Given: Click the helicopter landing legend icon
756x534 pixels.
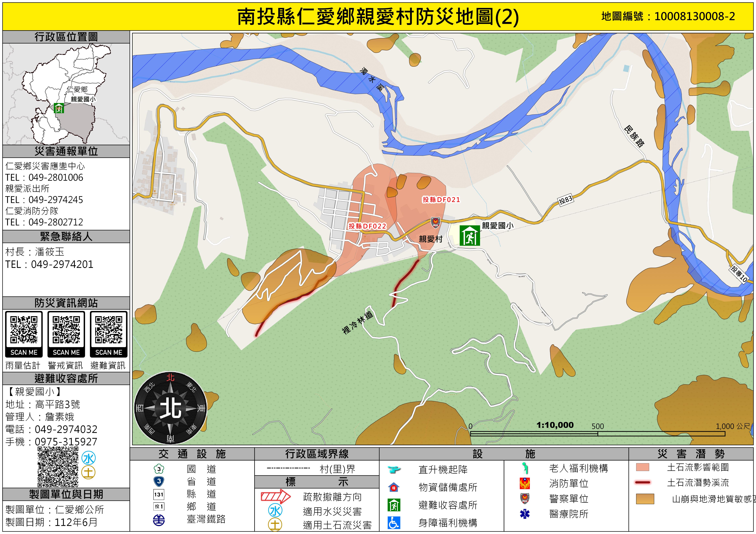Looking at the screenshot, I should [x=394, y=469].
